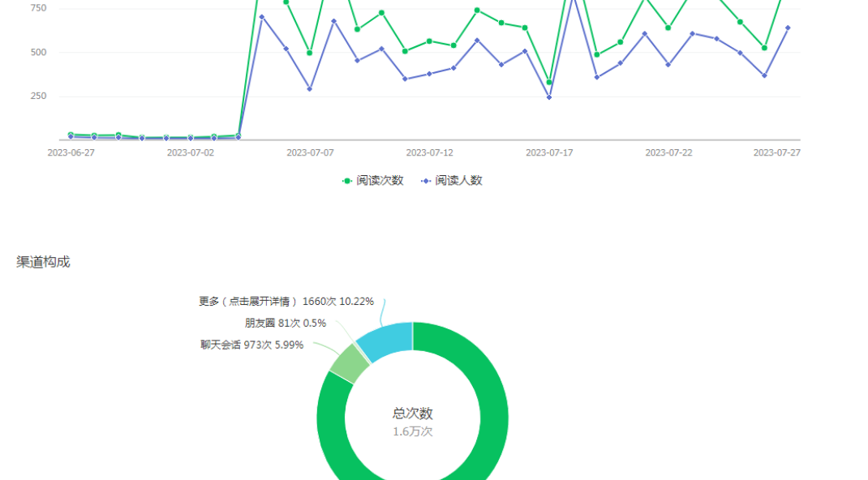Click the green data point above 2023-07-07
Viewport: 868px width, 480px height.
[x=309, y=53]
